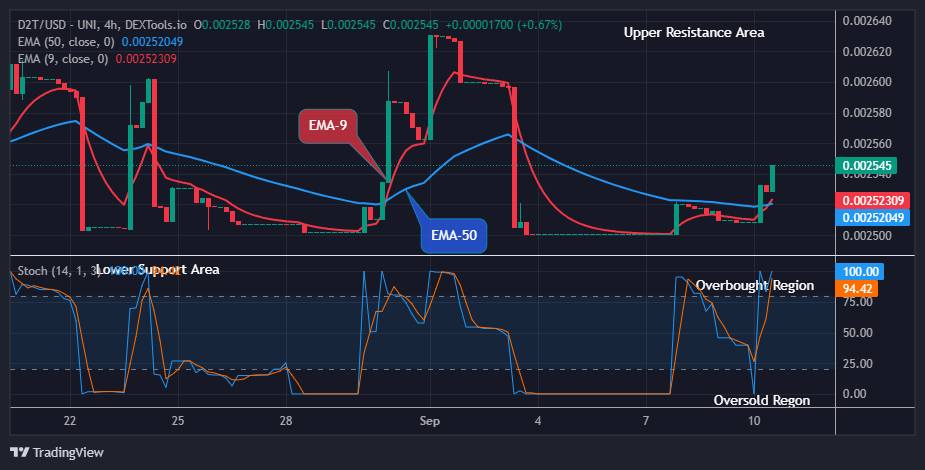Viewport: 925px width, 470px height.
Task: Click the orange stochastic value label 94.42
Action: 857,289
